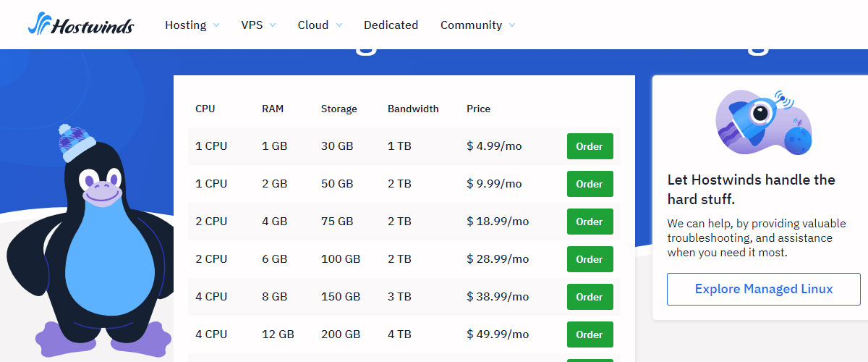Image resolution: width=868 pixels, height=362 pixels.
Task: Order the $4.99/mo plan
Action: 590,146
